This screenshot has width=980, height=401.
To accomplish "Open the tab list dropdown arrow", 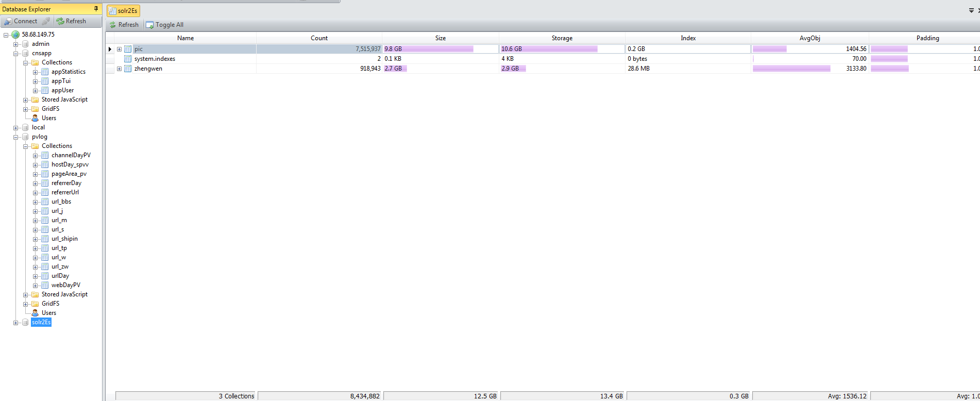I will [971, 10].
